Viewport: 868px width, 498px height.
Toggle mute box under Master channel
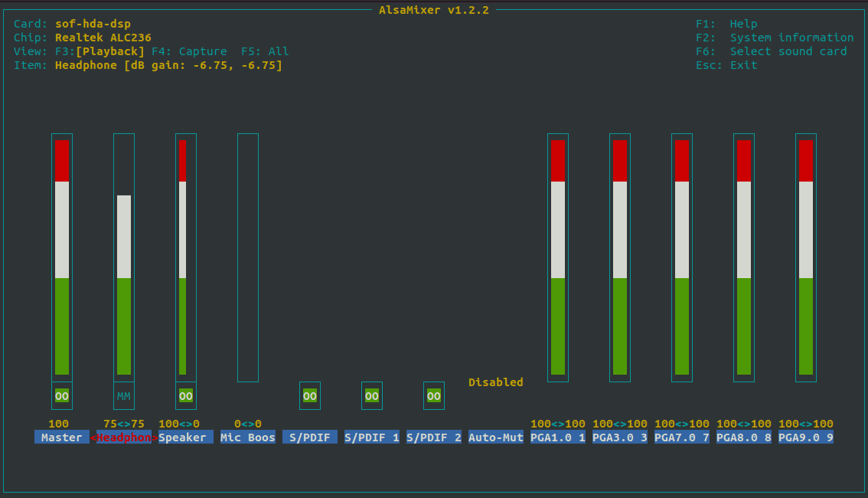(62, 396)
